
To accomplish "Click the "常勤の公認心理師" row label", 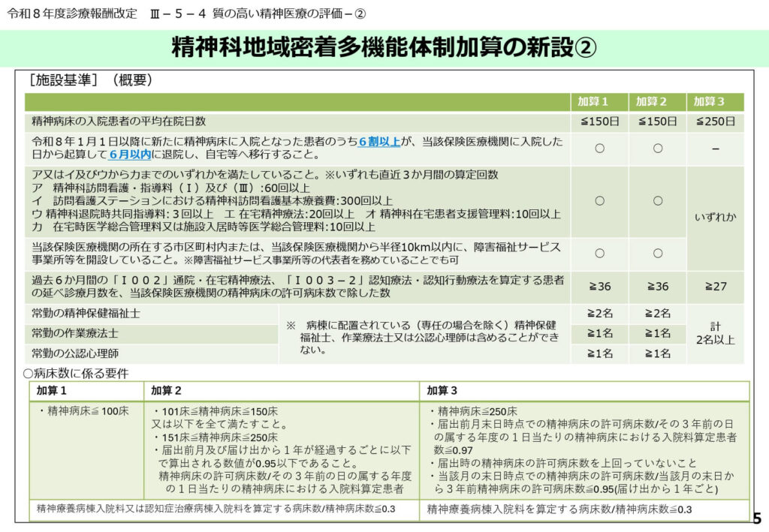I will click(75, 353).
